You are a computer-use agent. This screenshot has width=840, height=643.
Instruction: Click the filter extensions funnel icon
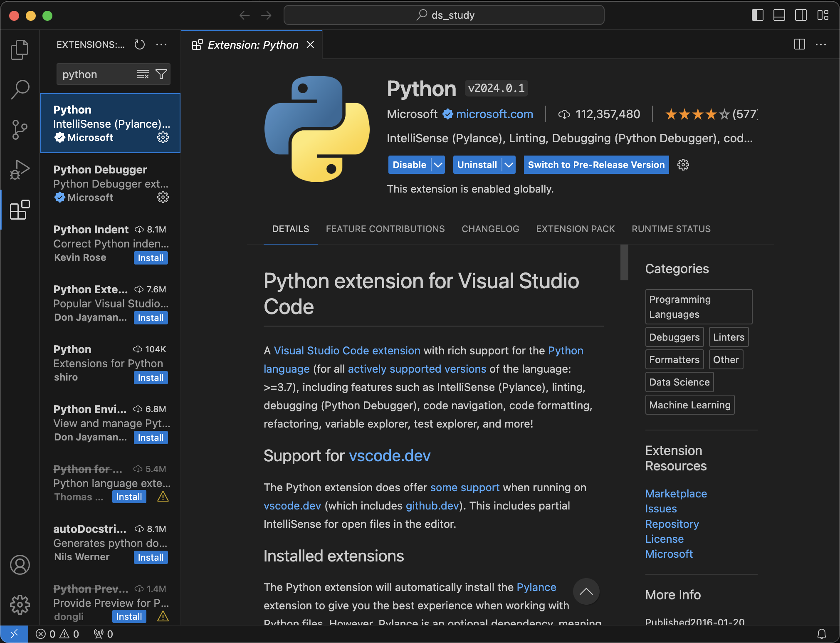tap(161, 74)
